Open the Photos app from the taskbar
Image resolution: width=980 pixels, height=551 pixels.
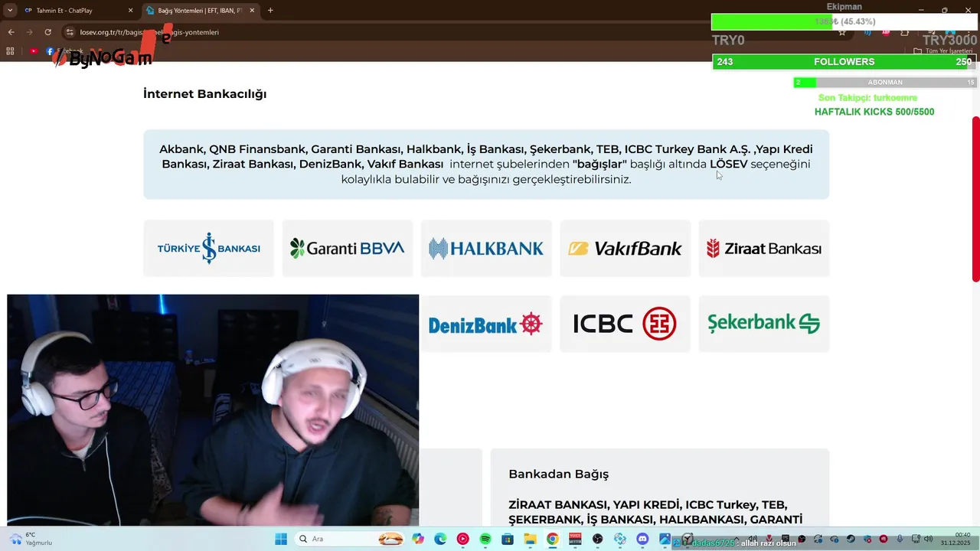point(665,540)
